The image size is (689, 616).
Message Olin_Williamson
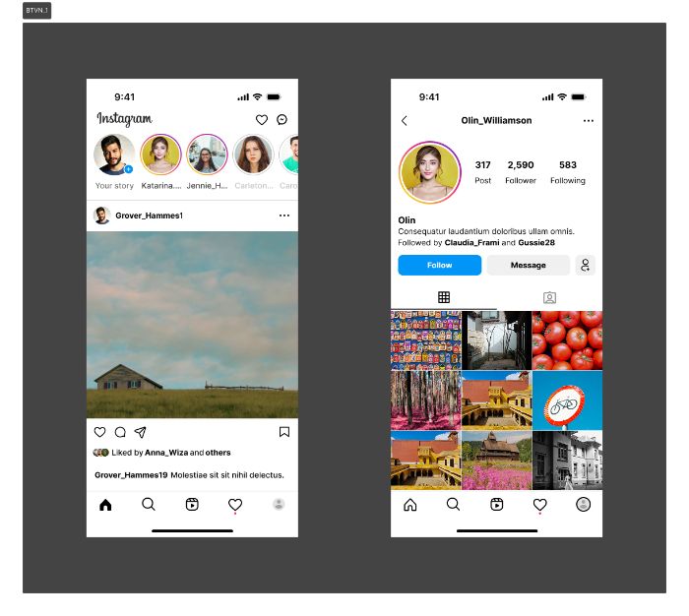coord(529,265)
